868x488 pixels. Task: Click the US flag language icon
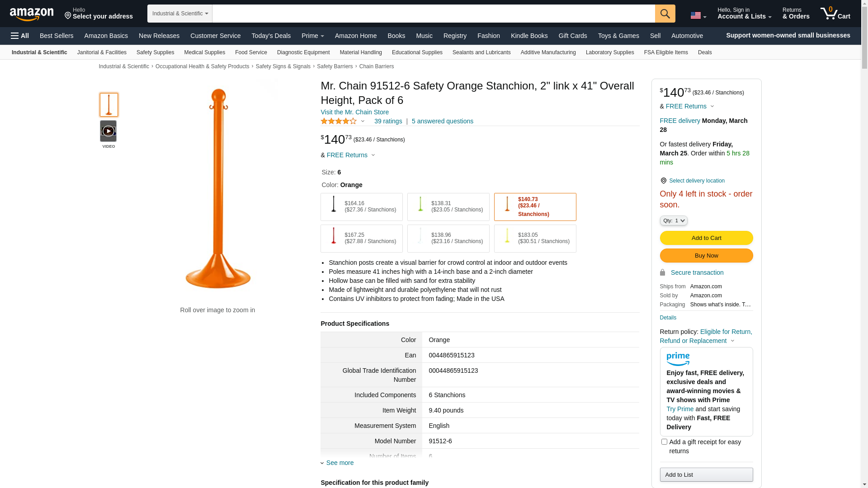698,16
